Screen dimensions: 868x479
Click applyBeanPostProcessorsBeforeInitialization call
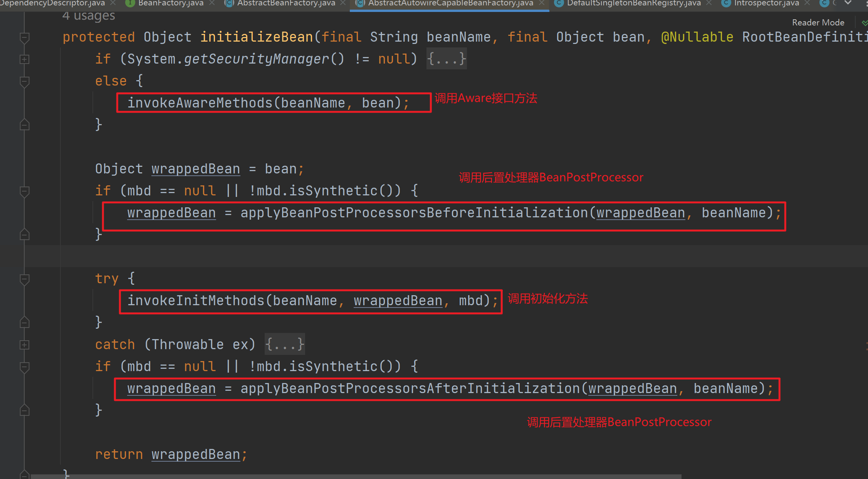[x=414, y=213]
